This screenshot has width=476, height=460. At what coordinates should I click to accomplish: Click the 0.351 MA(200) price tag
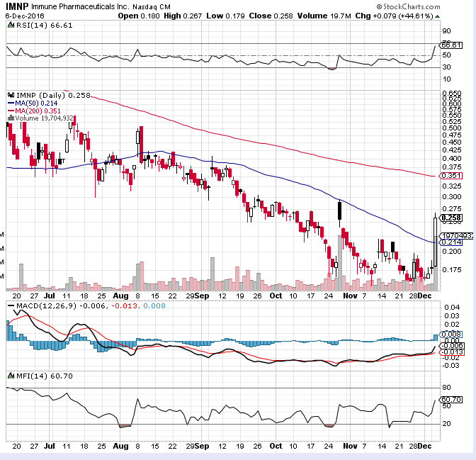(x=451, y=176)
